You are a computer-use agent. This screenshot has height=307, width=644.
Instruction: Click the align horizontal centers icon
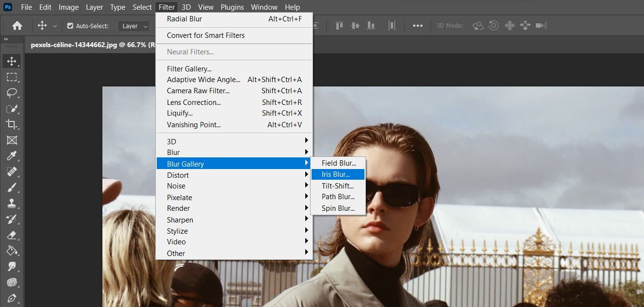[x=355, y=25]
